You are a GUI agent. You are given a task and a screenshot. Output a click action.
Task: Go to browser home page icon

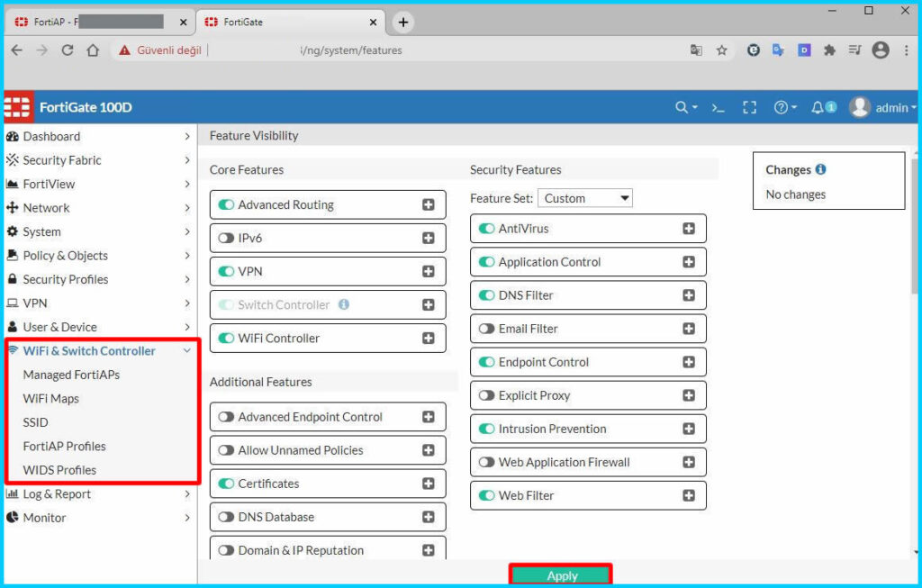[x=93, y=50]
